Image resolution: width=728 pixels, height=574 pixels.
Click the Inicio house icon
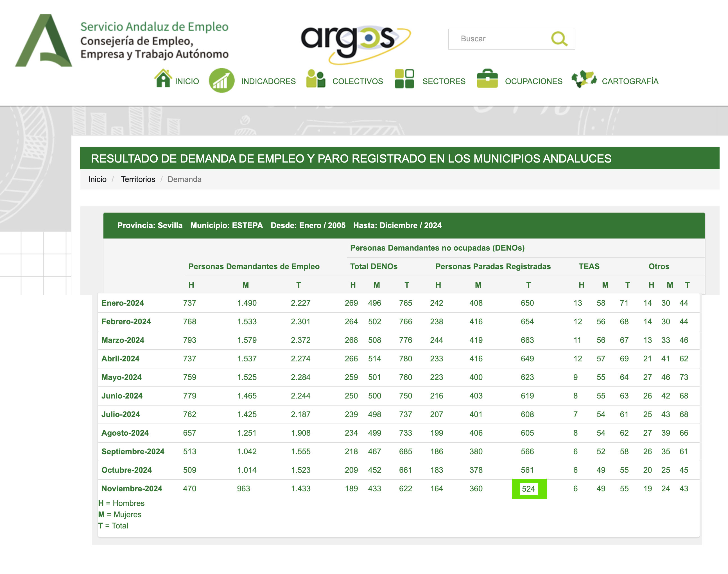pyautogui.click(x=163, y=79)
